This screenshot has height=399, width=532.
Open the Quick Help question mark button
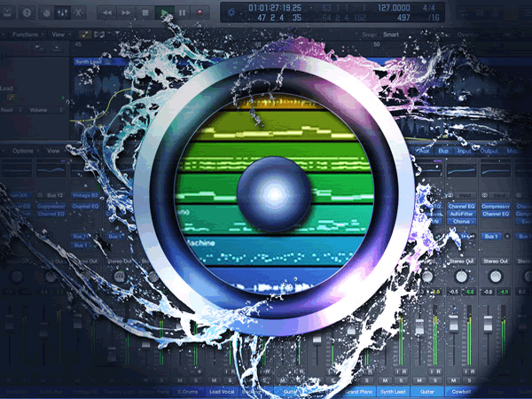click(27, 12)
